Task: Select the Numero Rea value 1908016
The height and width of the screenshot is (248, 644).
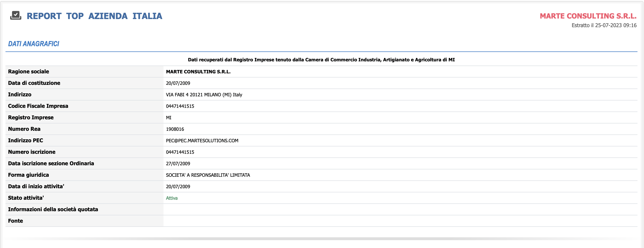Action: tap(175, 129)
